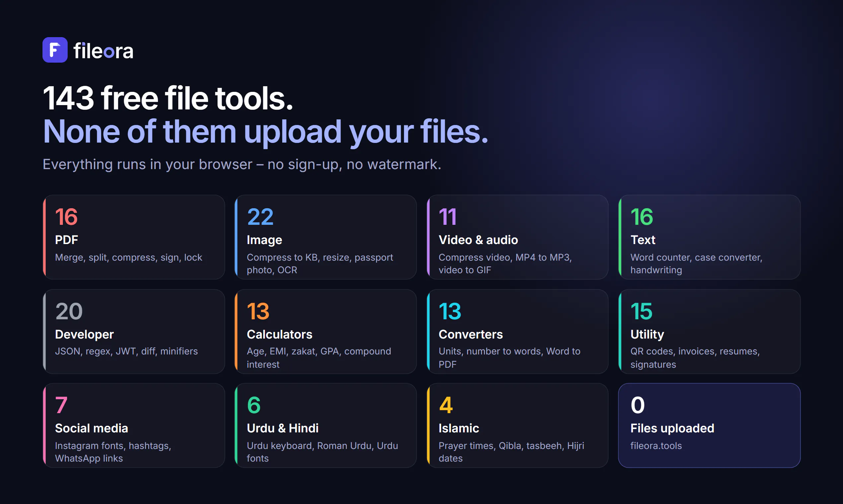Click the 'Everything runs in your browser' subtitle
Image resolution: width=843 pixels, height=504 pixels.
click(x=242, y=164)
